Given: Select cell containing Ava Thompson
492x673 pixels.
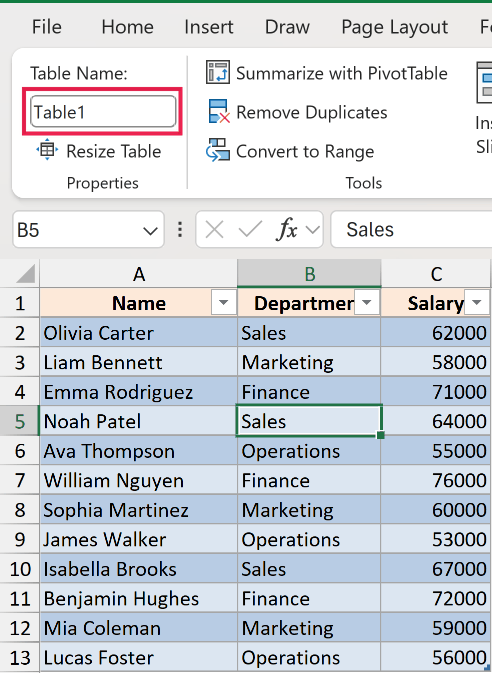Looking at the screenshot, I should tap(138, 451).
